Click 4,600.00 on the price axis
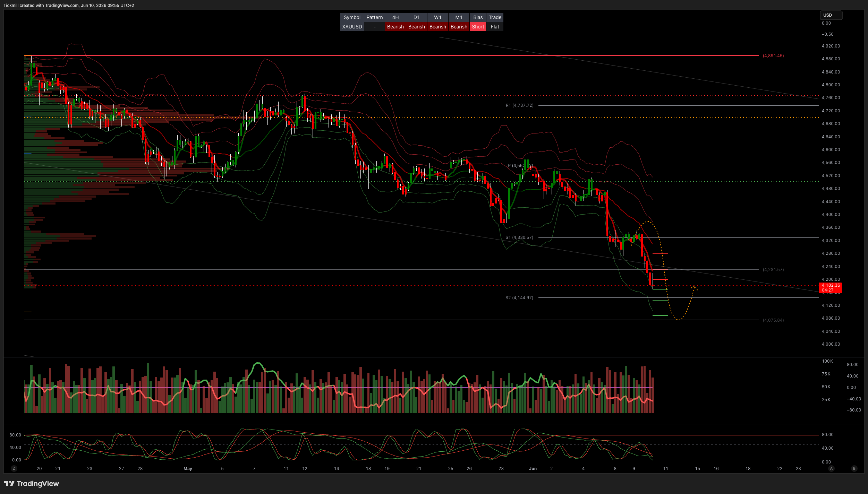 pos(831,149)
